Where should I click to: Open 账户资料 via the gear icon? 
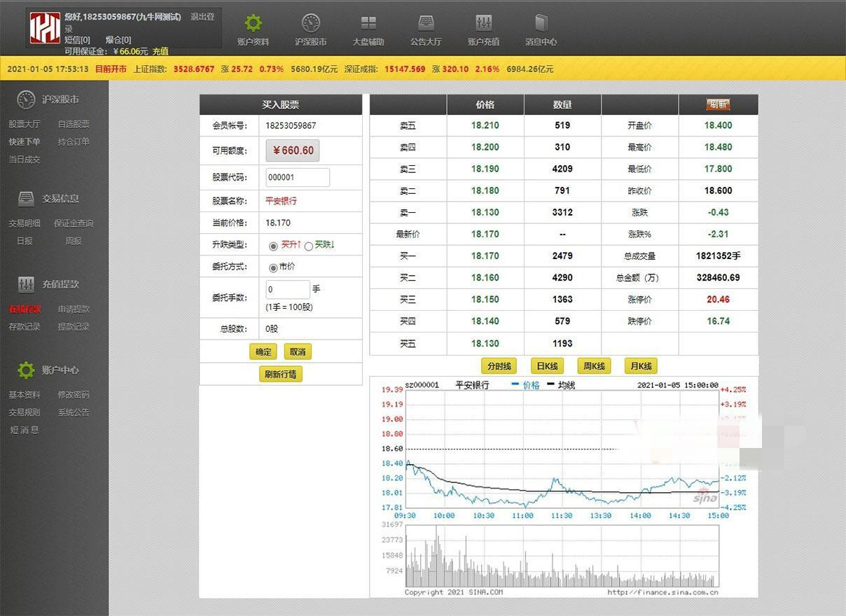253,22
